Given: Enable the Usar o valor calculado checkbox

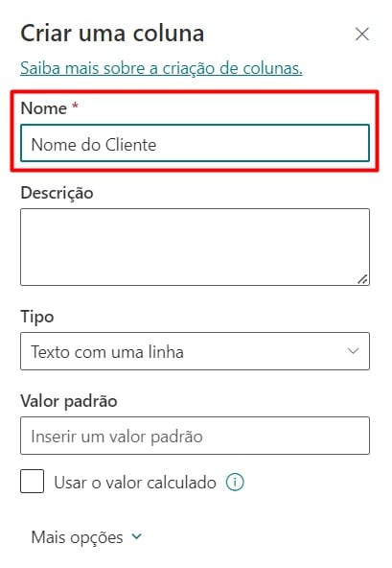Looking at the screenshot, I should [33, 481].
